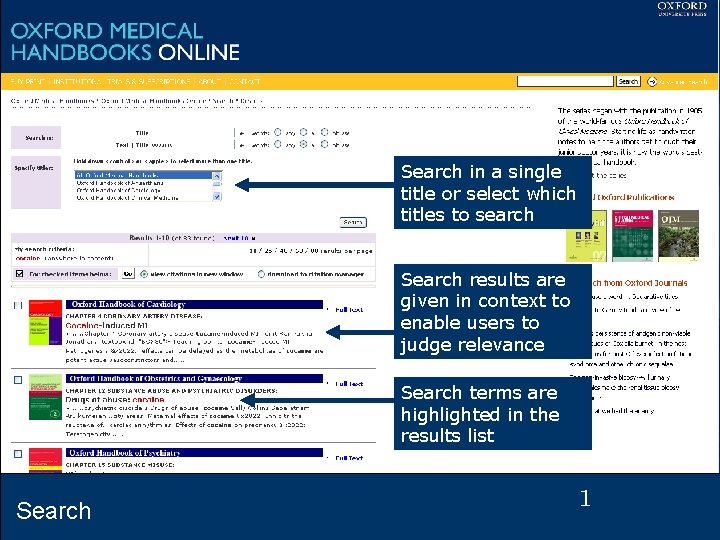Open Full Text for the Cardiology result
The width and height of the screenshot is (720, 540).
pos(349,310)
